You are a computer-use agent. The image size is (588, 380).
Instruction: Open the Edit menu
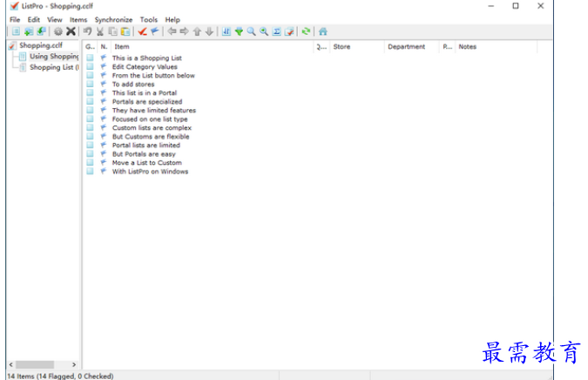[x=33, y=19]
